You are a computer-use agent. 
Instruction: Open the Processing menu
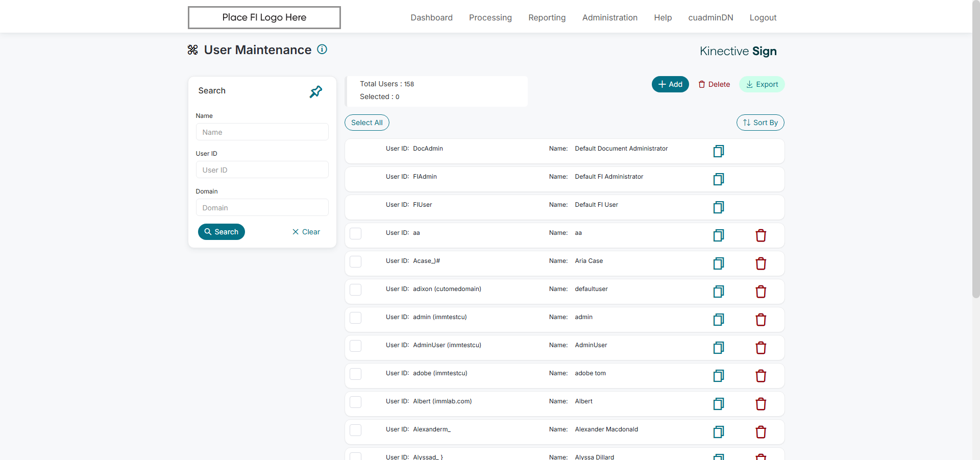(490, 17)
